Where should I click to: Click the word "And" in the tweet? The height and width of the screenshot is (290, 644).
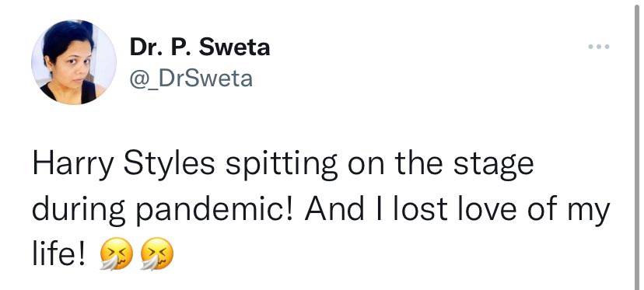click(334, 208)
